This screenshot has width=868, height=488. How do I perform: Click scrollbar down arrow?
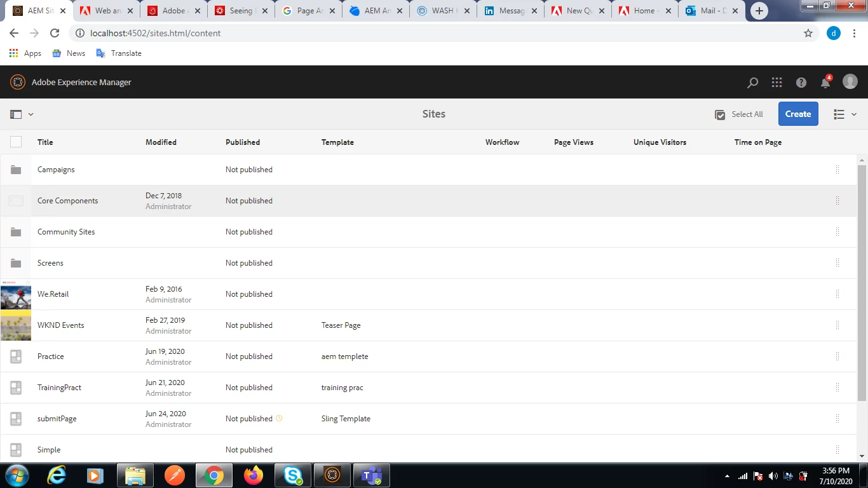(x=862, y=456)
